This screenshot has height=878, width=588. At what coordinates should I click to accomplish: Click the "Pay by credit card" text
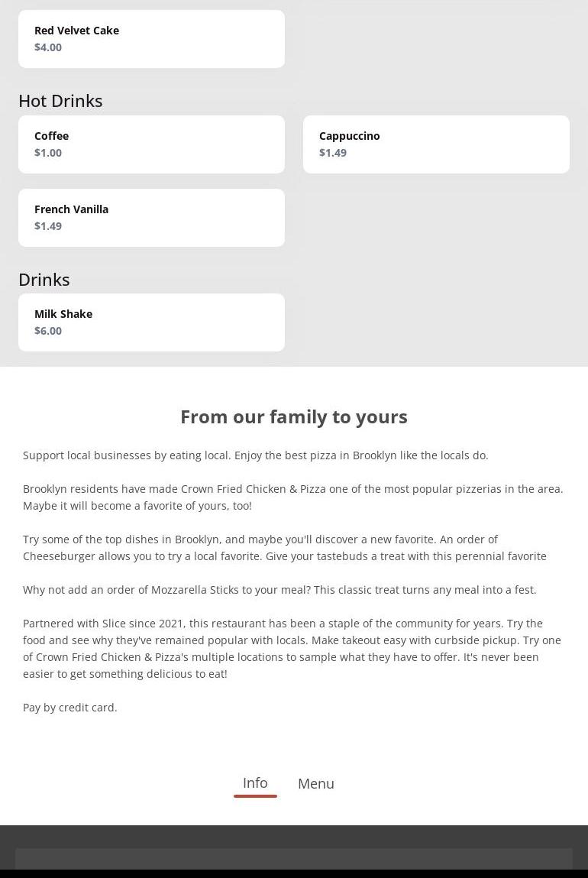tap(70, 708)
